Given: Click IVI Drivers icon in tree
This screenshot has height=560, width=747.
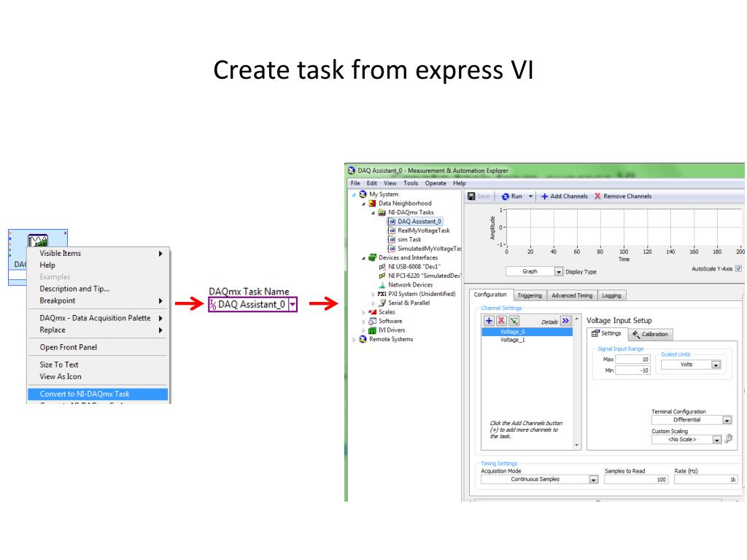Looking at the screenshot, I should pos(373,330).
